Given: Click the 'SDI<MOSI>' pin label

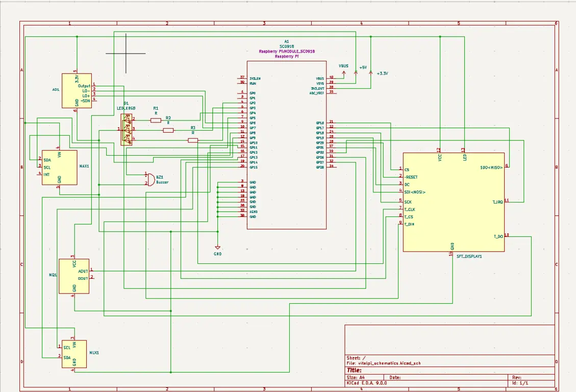Looking at the screenshot, I should 415,192.
